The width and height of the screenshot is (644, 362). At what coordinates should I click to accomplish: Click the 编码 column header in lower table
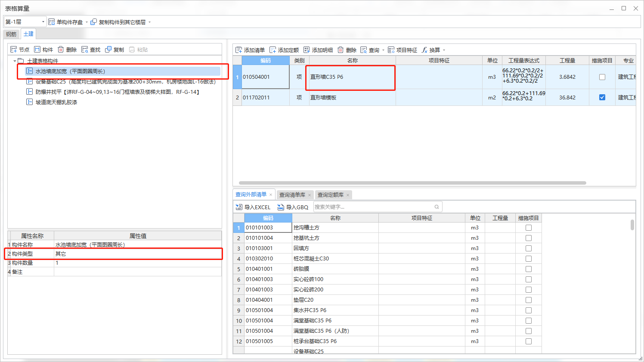pos(268,218)
